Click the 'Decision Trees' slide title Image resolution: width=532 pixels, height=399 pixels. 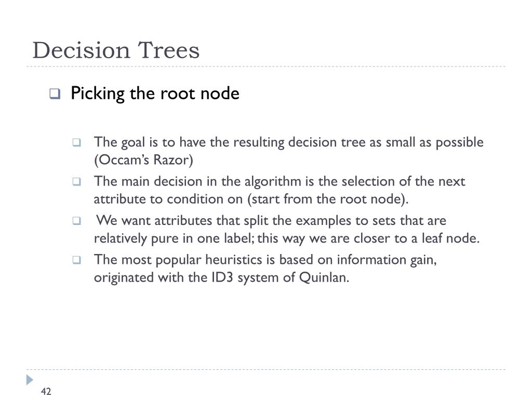(x=116, y=50)
